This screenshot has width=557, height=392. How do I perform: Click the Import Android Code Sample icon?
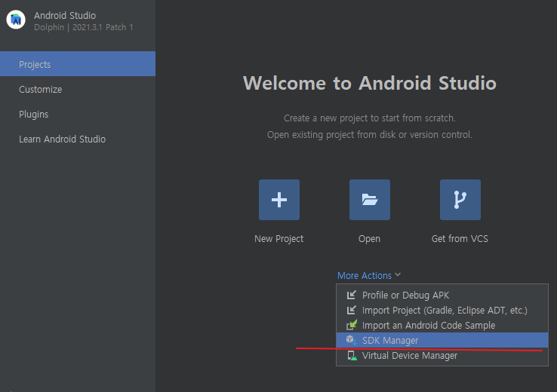tap(352, 325)
